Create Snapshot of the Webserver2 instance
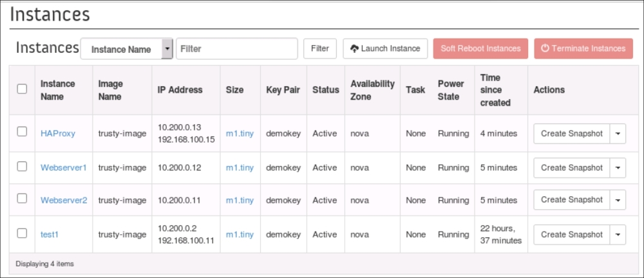The height and width of the screenshot is (278, 644). [x=571, y=199]
